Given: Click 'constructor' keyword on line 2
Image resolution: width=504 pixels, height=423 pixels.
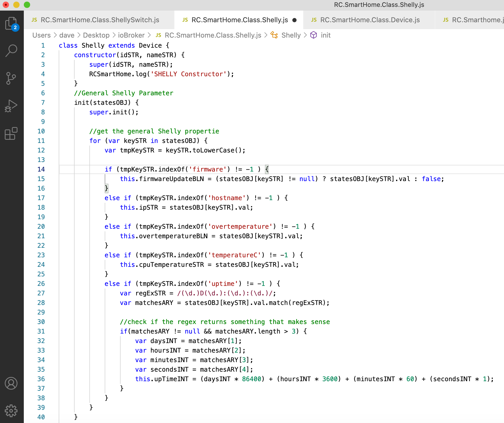Looking at the screenshot, I should (x=95, y=55).
